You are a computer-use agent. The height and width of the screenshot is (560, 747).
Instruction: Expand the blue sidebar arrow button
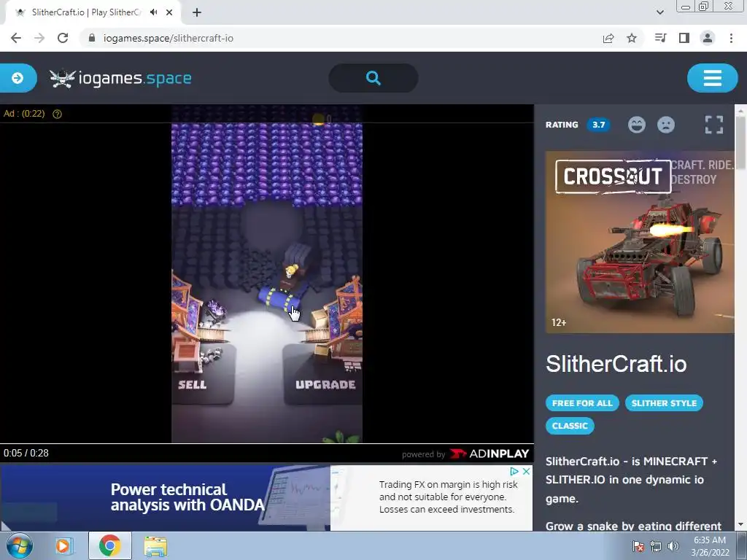tap(18, 78)
